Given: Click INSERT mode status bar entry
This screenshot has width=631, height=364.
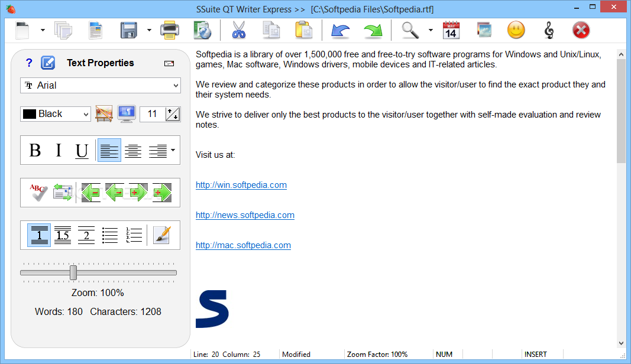Looking at the screenshot, I should coord(535,355).
